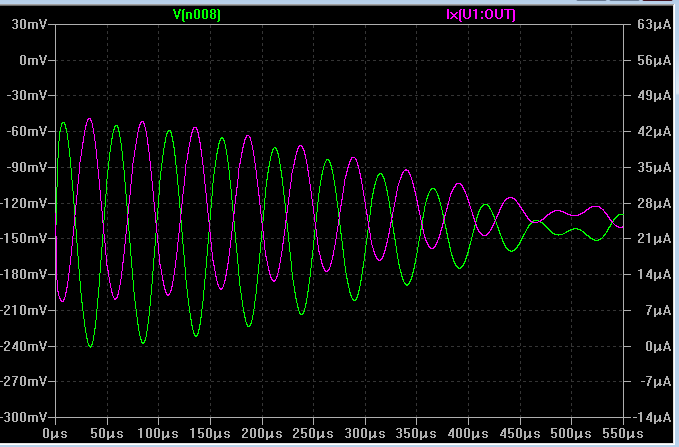Click the 450µs time axis label
The image size is (679, 447).
click(520, 433)
